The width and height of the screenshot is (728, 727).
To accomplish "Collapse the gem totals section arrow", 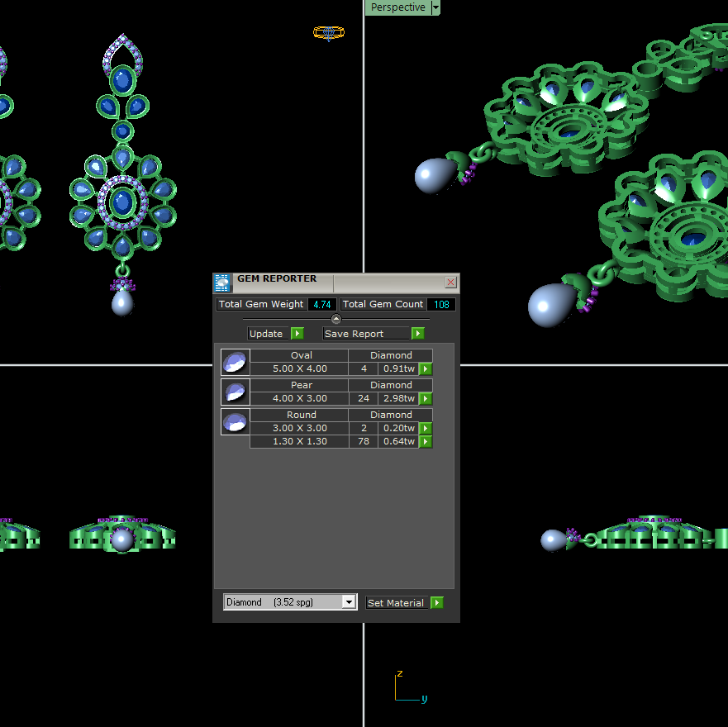I will (x=336, y=319).
